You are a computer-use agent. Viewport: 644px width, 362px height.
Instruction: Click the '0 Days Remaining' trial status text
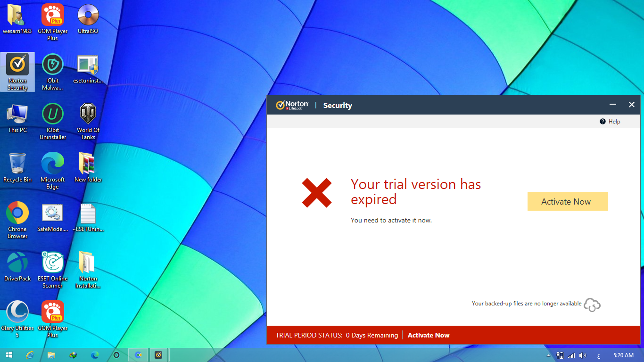pos(372,335)
